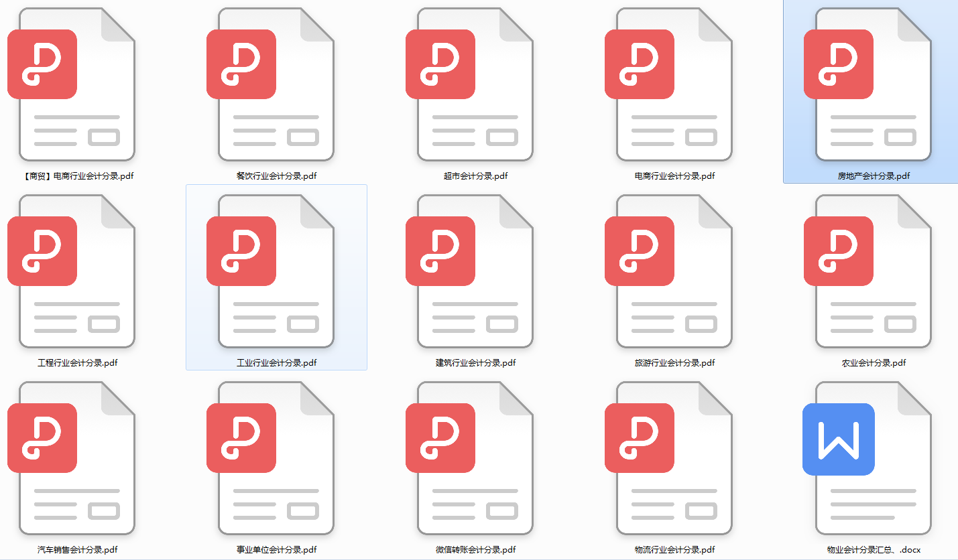Select the 微信转账会计分录 PDF file icon
This screenshot has width=958, height=560.
[x=469, y=458]
